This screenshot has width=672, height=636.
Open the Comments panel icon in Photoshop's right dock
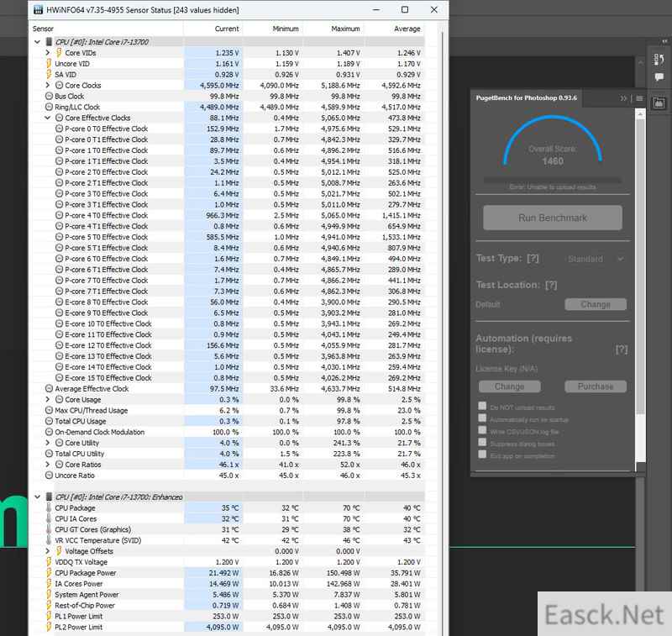coord(659,77)
